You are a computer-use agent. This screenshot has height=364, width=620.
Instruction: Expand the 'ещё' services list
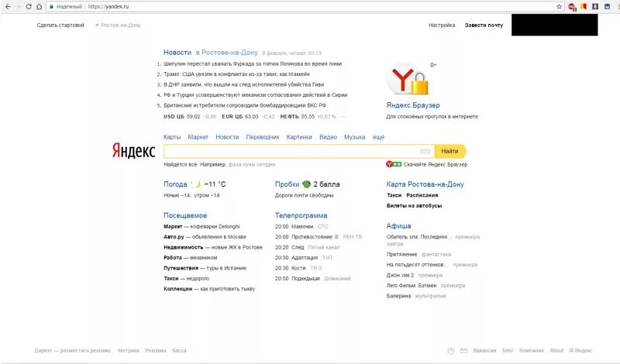(378, 137)
